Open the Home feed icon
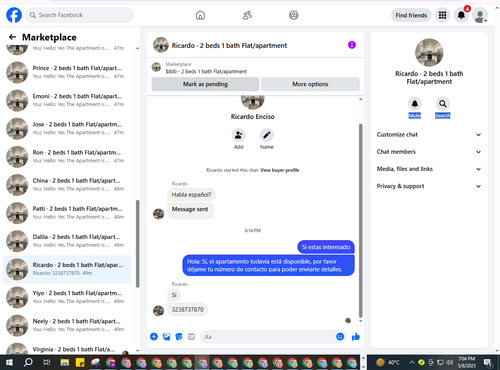 (x=200, y=15)
